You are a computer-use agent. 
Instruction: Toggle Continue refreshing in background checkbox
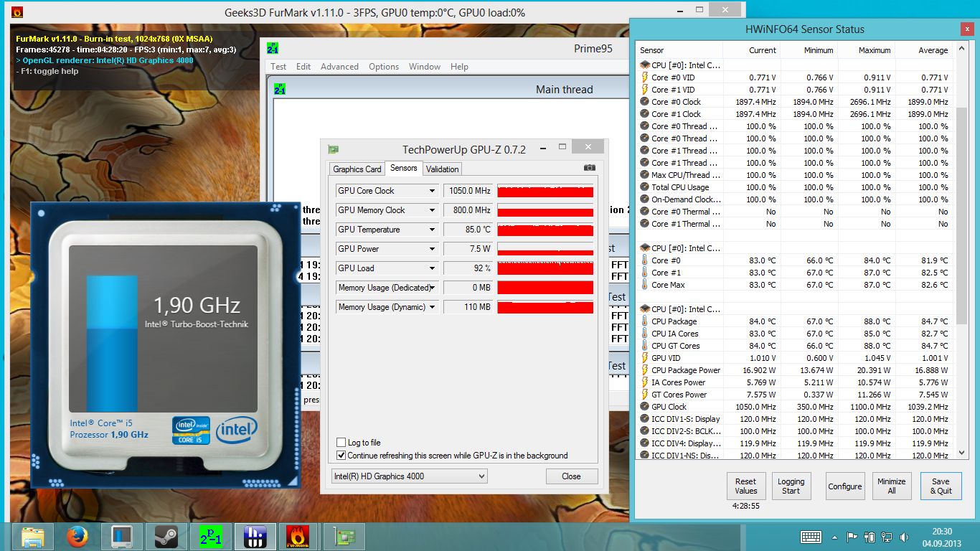[341, 456]
